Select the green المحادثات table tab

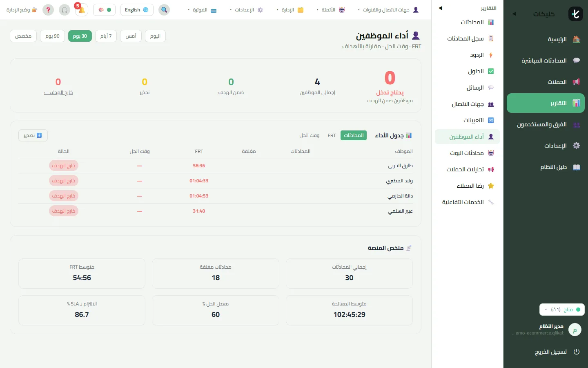point(354,135)
